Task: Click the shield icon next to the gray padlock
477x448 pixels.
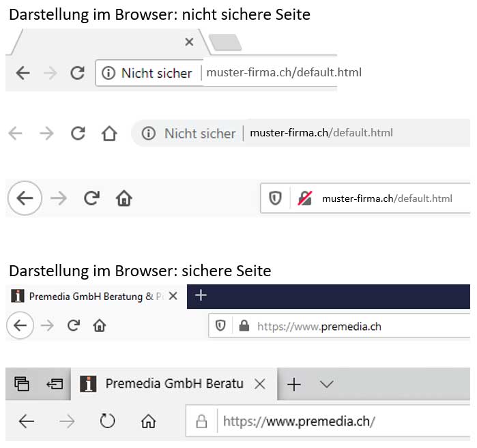Action: click(x=220, y=326)
